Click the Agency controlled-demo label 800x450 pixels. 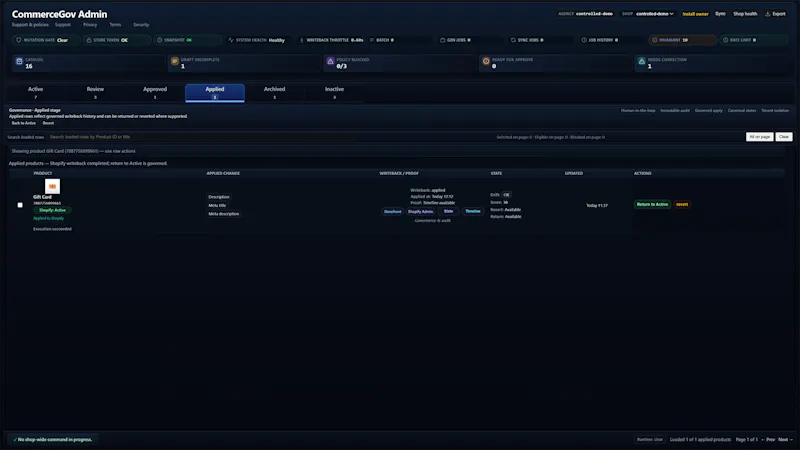[x=585, y=14]
